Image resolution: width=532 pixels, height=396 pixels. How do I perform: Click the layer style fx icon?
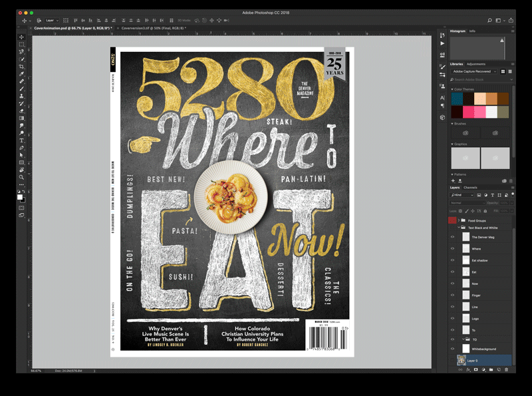tap(468, 370)
